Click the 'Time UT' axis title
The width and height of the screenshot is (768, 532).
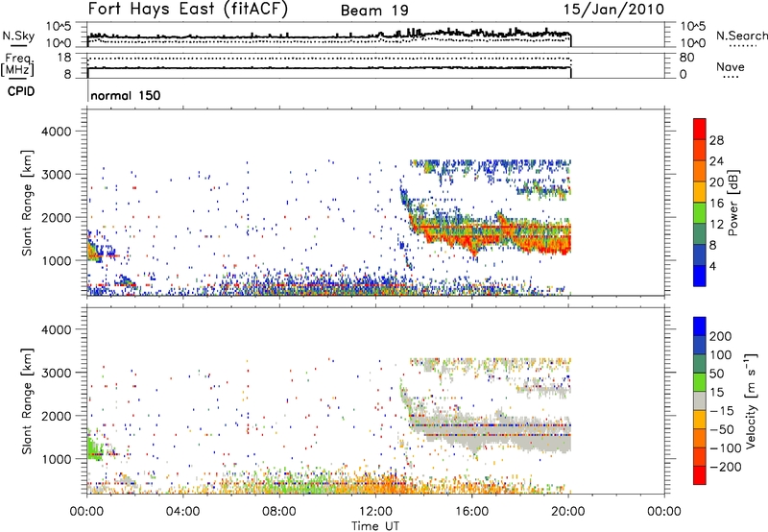(x=375, y=526)
